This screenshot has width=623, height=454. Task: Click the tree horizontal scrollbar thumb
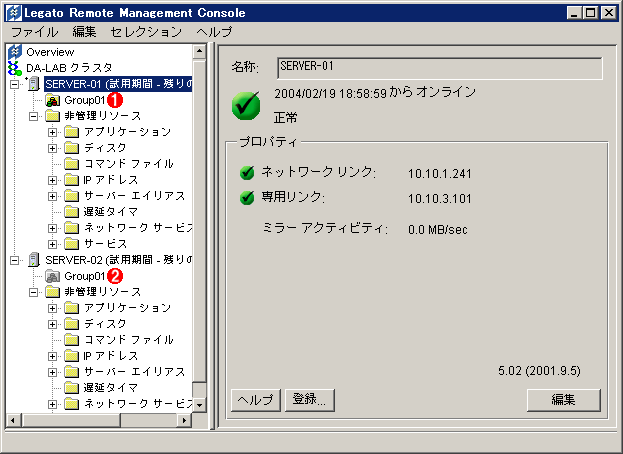70,420
